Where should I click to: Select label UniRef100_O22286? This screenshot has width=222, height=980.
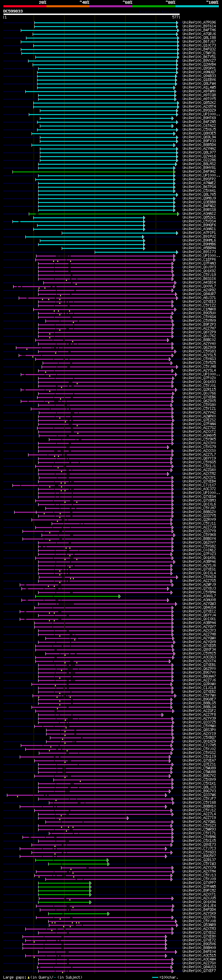pyautogui.click(x=199, y=160)
